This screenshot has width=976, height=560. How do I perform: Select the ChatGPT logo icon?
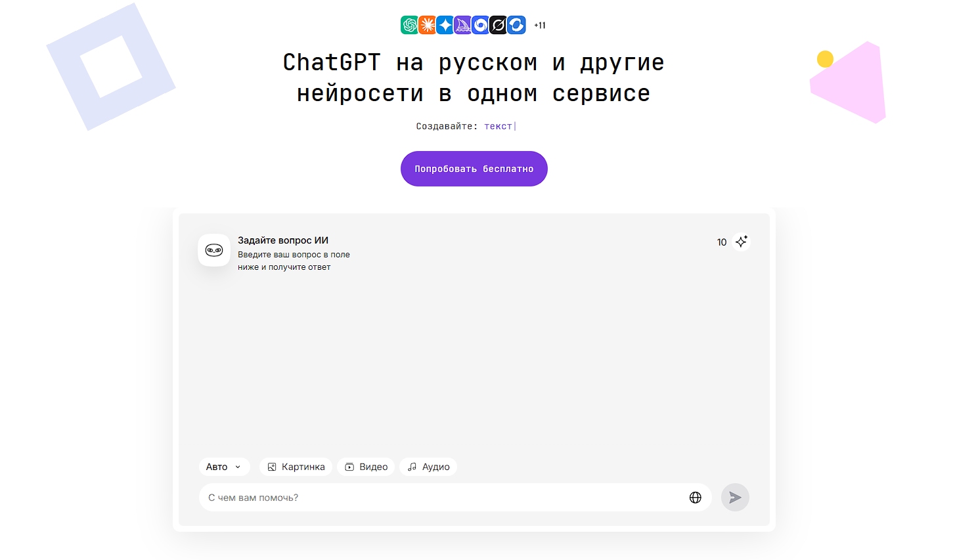(x=409, y=25)
